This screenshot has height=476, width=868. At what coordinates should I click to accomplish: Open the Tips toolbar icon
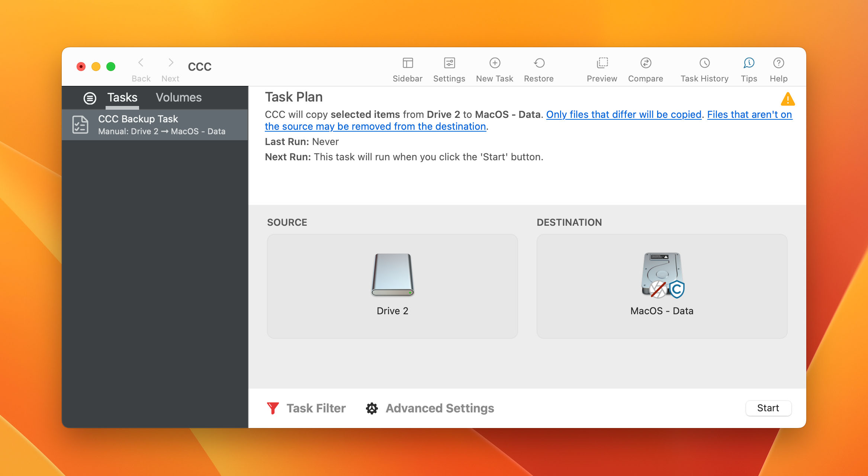[x=749, y=63]
